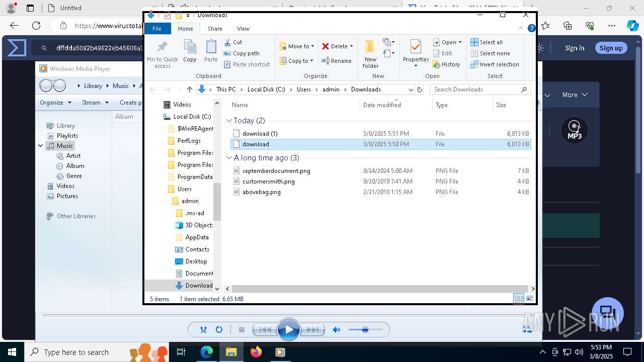The height and width of the screenshot is (362, 644).
Task: Select customersmith.png file
Action: click(x=380, y=182)
